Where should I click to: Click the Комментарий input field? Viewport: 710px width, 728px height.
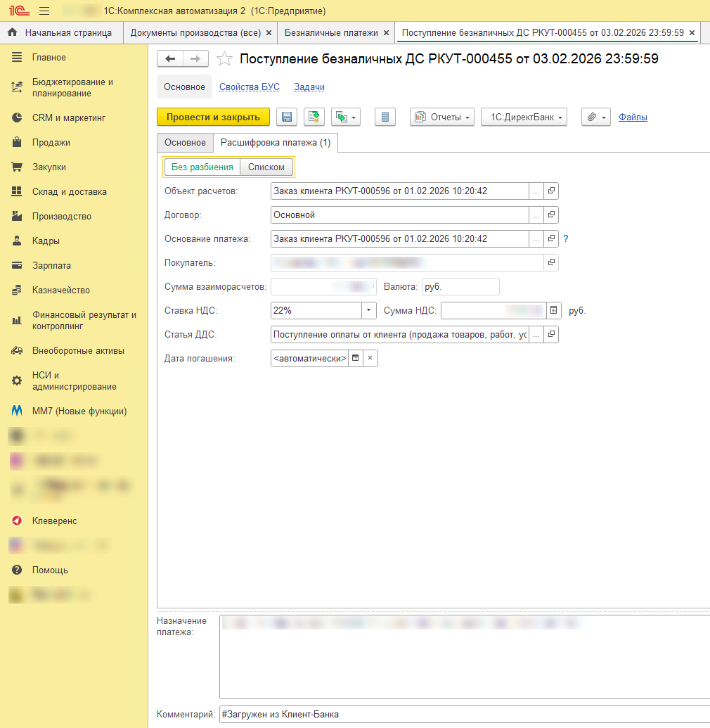pos(465,714)
